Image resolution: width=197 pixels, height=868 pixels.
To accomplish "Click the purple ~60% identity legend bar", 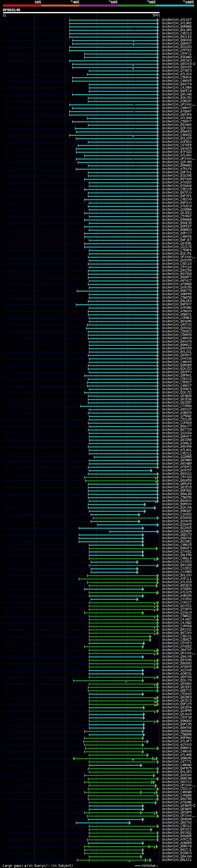I will (x=99, y=6).
